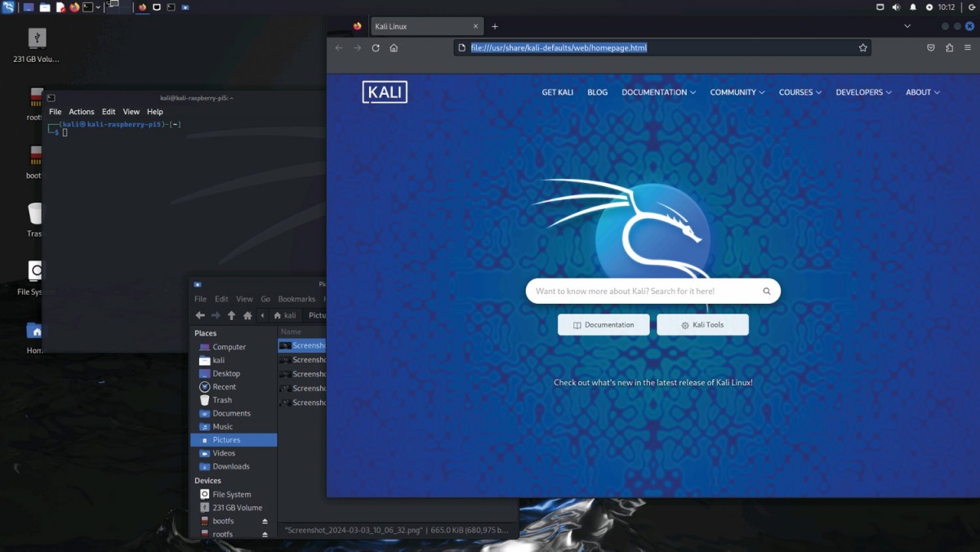Screen dimensions: 980x552
Task: Expand the COMMUNITY dropdown menu
Action: click(x=737, y=92)
